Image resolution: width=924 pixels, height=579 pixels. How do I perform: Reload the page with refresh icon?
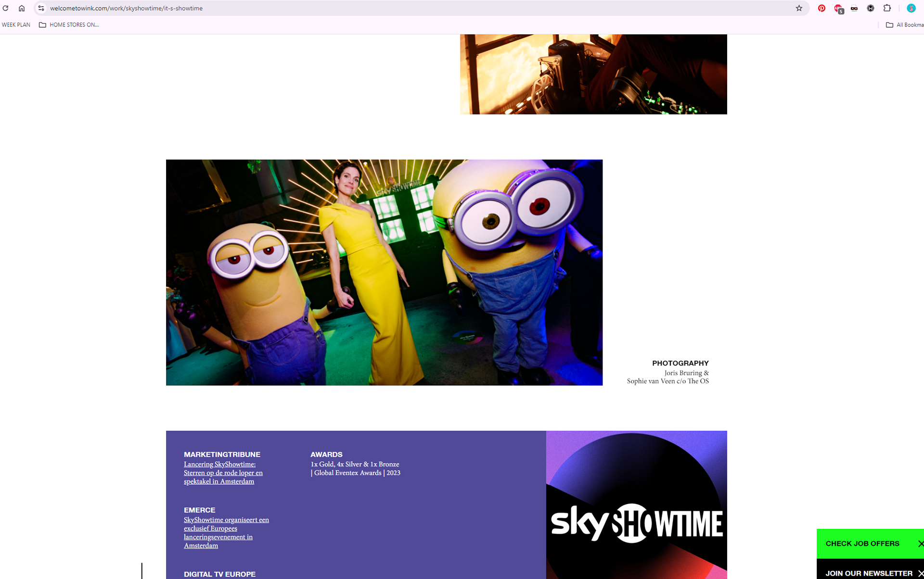[x=6, y=8]
